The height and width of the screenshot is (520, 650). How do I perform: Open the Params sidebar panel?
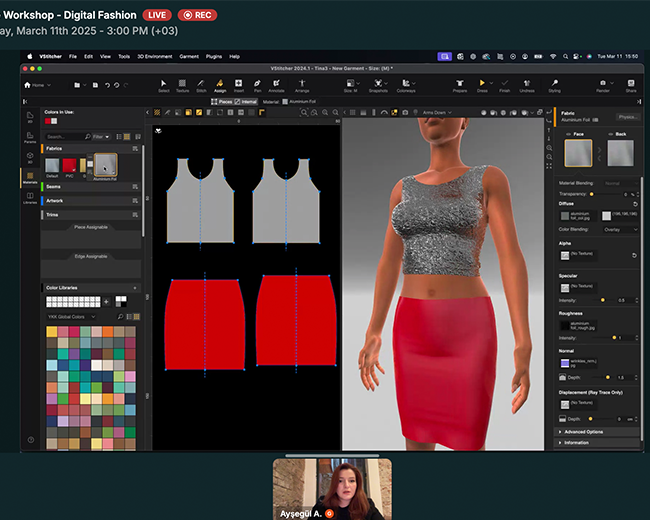tap(30, 137)
